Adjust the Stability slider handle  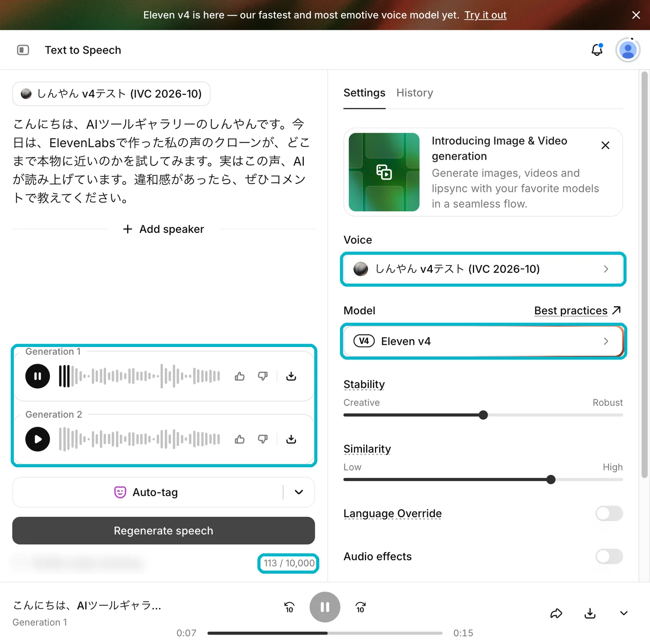483,415
